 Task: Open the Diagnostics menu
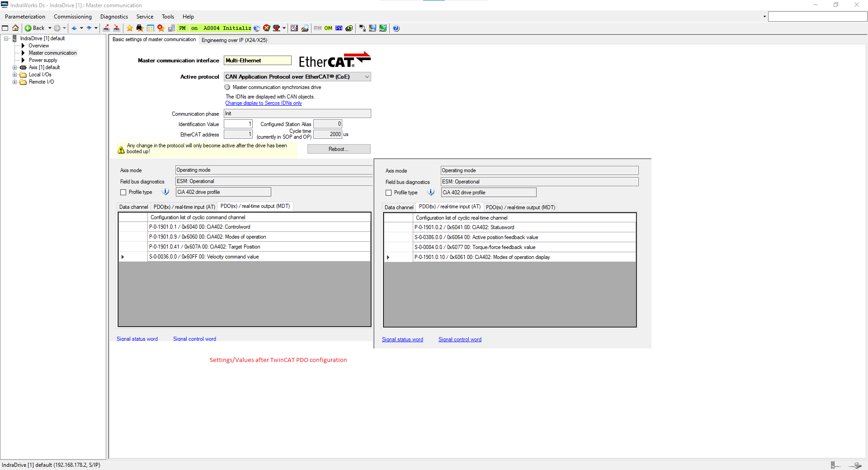point(114,17)
